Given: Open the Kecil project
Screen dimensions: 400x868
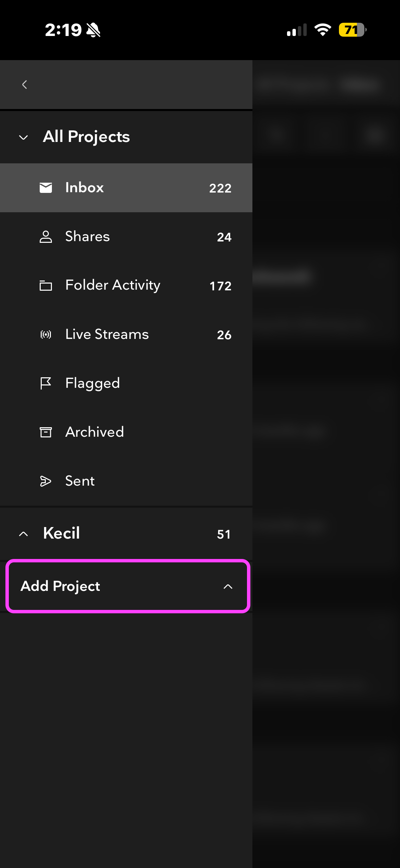Looking at the screenshot, I should 61,533.
